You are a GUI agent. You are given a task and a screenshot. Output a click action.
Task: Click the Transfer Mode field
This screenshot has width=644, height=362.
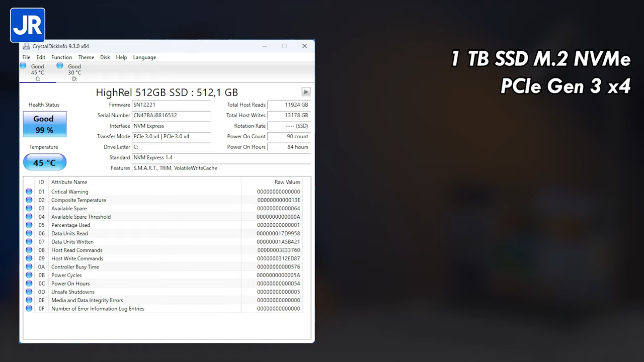pos(171,136)
